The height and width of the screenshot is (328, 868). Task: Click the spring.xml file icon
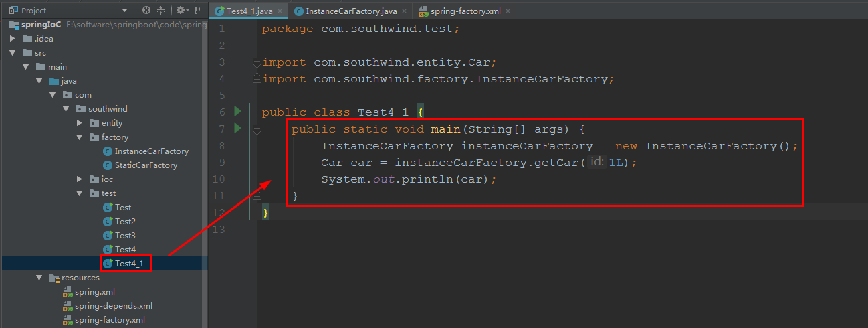pos(68,292)
